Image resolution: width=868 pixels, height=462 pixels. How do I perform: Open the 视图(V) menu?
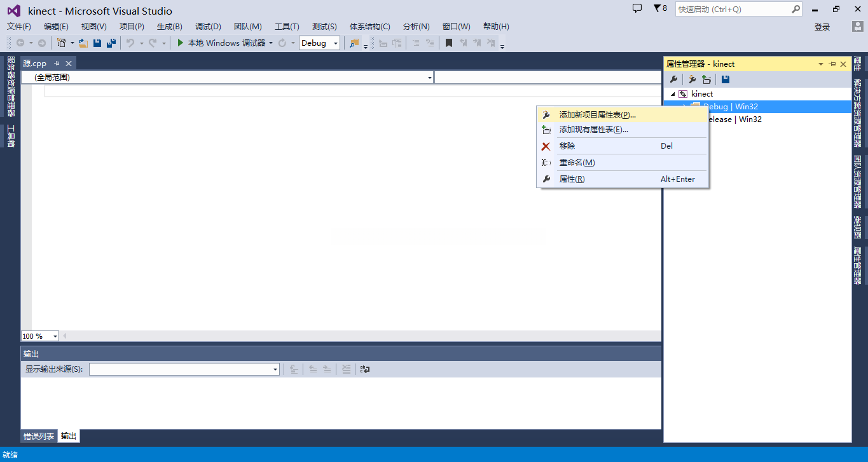click(94, 27)
